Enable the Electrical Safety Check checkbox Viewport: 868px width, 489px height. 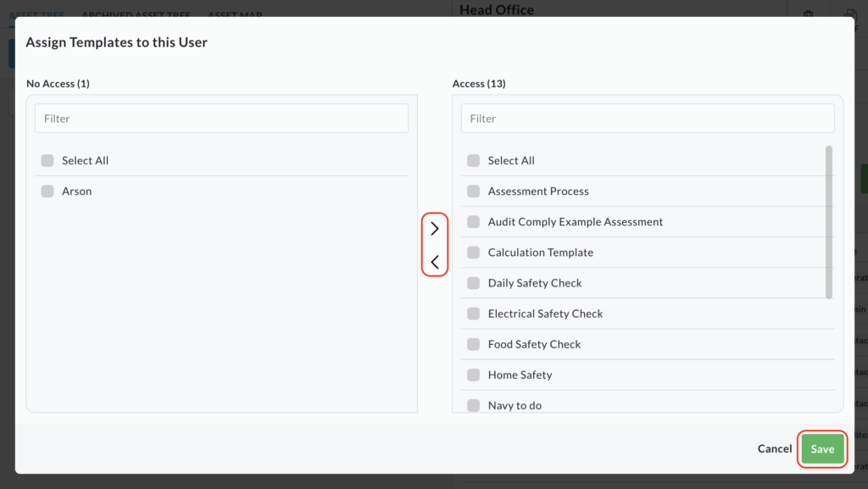473,314
